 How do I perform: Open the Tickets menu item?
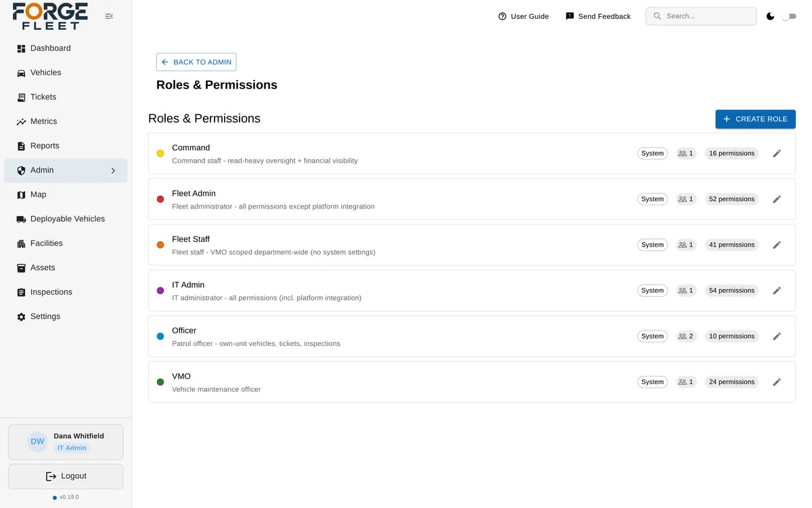click(66, 98)
